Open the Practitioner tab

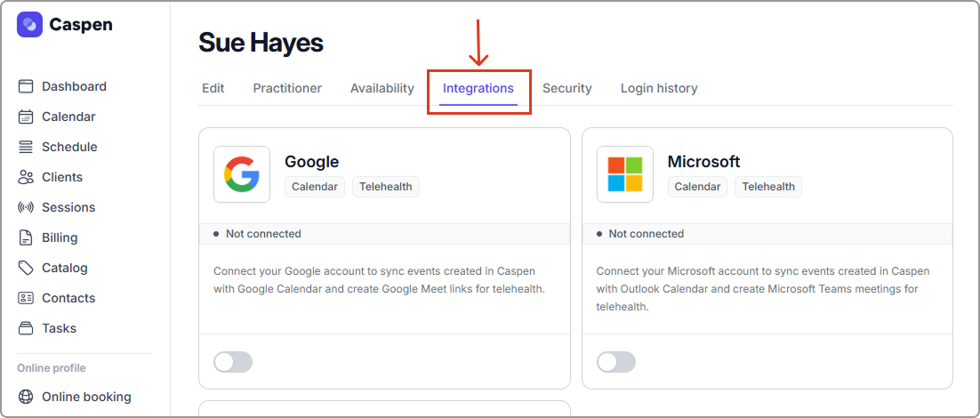287,88
